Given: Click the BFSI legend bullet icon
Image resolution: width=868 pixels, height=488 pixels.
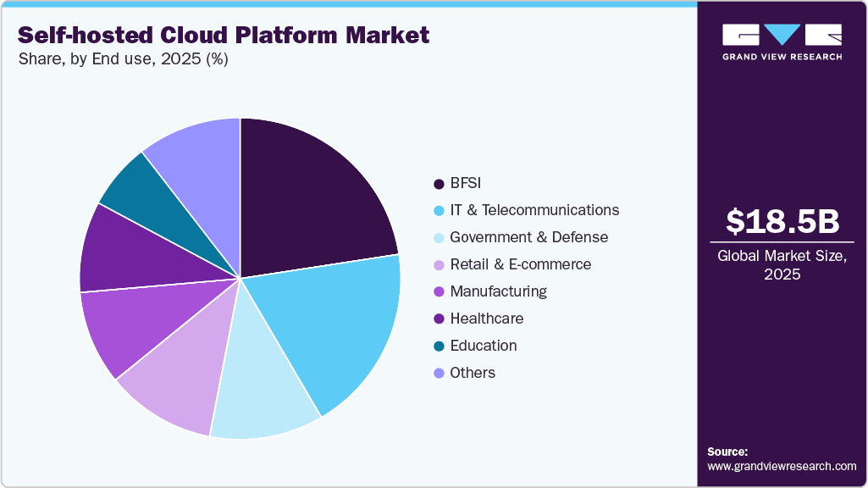Looking at the screenshot, I should coord(437,183).
